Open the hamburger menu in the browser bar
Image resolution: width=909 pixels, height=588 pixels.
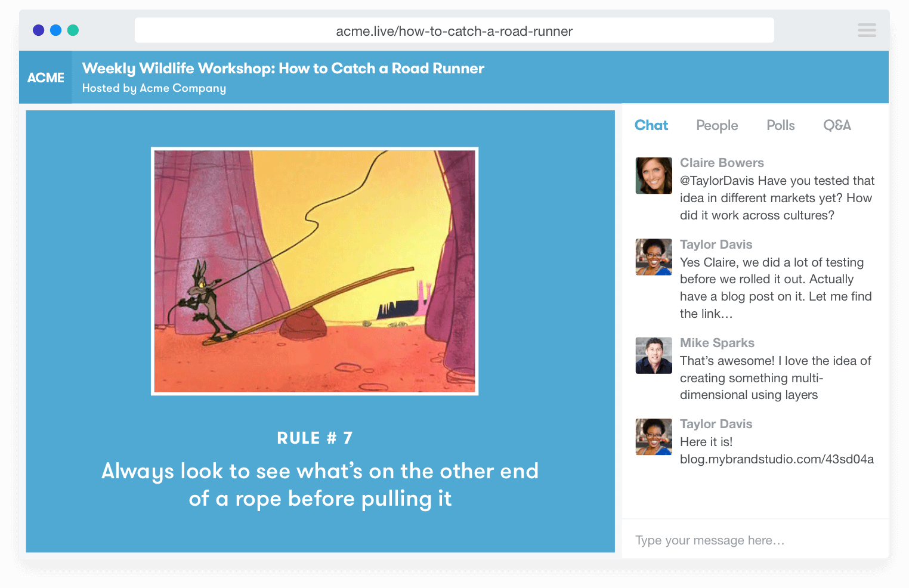[866, 30]
